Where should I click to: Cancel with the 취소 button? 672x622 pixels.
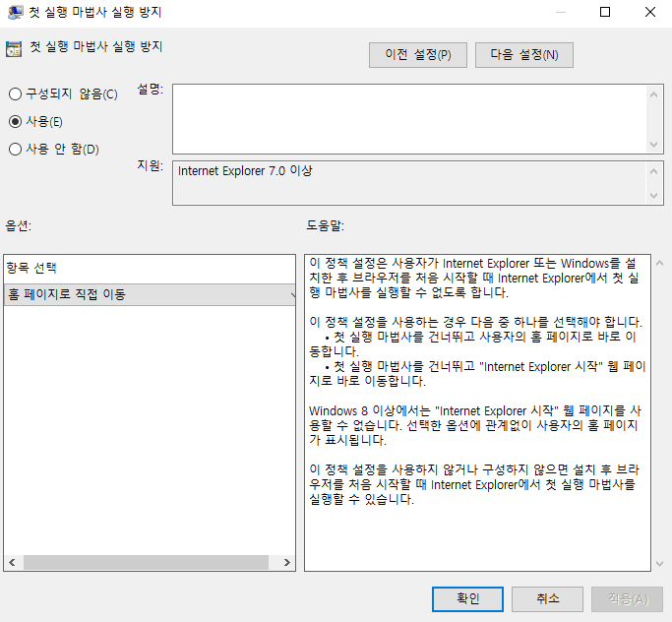point(547,598)
